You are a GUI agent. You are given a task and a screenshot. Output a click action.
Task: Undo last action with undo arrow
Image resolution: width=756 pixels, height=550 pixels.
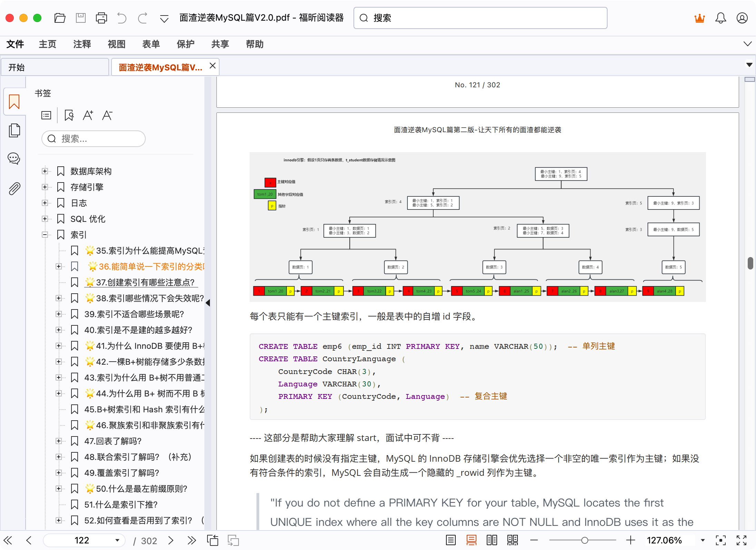point(122,18)
